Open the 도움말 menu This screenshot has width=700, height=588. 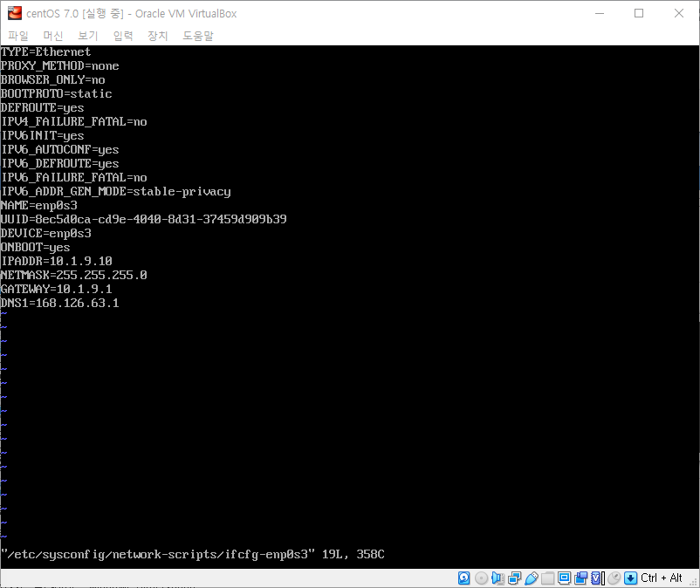(198, 36)
